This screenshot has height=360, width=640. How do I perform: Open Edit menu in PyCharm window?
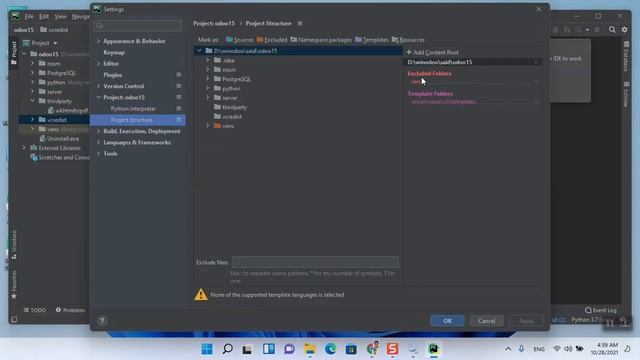pos(44,16)
